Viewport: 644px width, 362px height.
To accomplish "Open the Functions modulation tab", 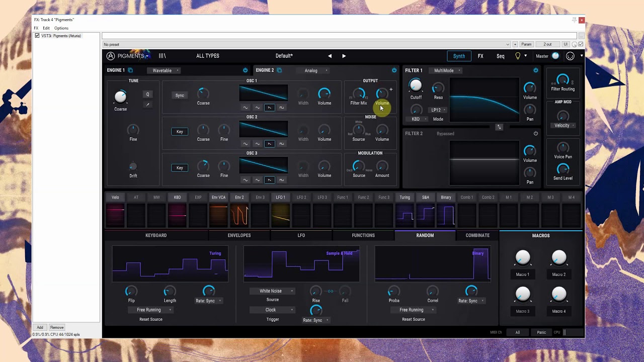I will 363,235.
